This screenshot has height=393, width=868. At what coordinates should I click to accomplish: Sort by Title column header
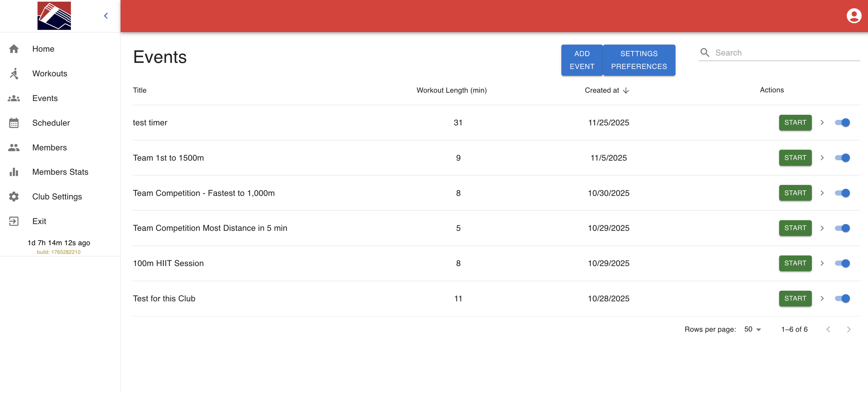[140, 91]
